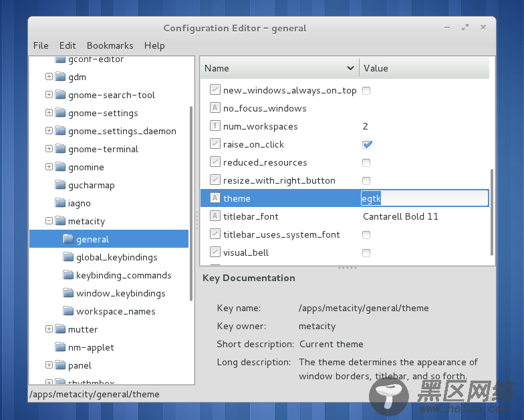The width and height of the screenshot is (524, 420).
Task: Expand the gnome_settings_daemon node
Action: point(49,131)
